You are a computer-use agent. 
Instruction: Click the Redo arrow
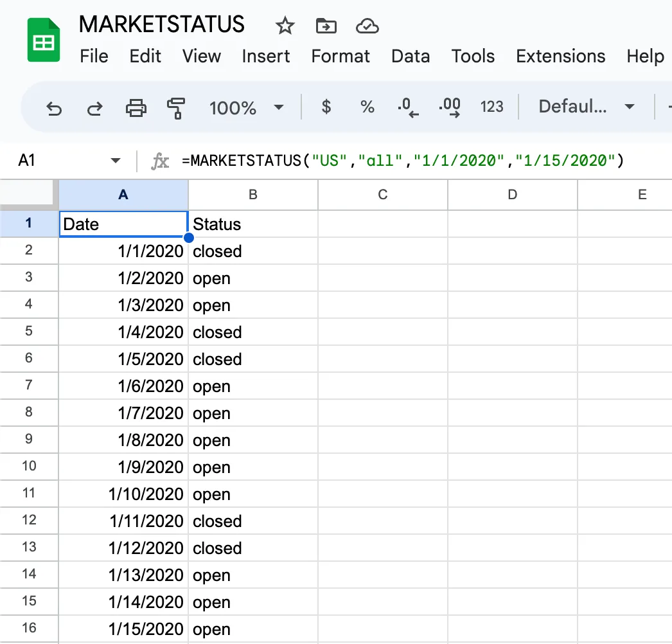tap(94, 107)
